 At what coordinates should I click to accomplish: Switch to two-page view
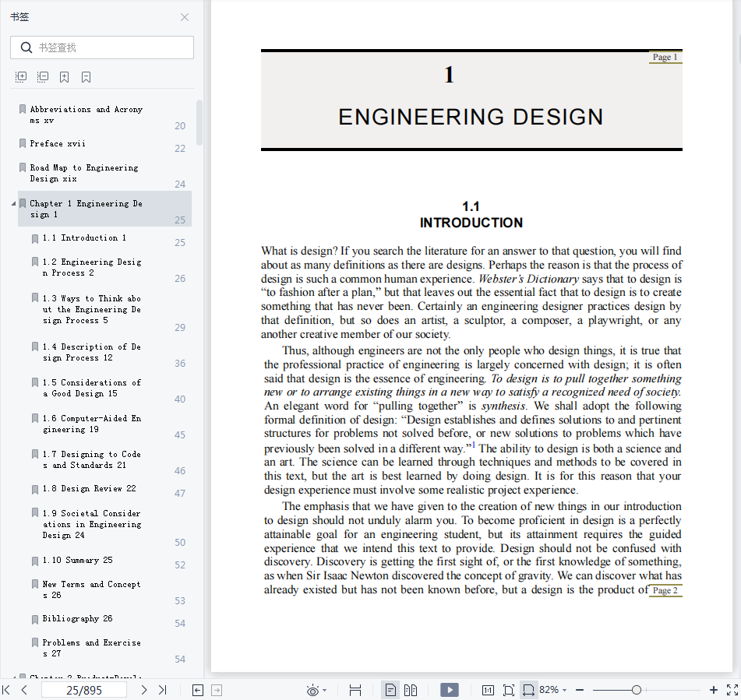410,691
